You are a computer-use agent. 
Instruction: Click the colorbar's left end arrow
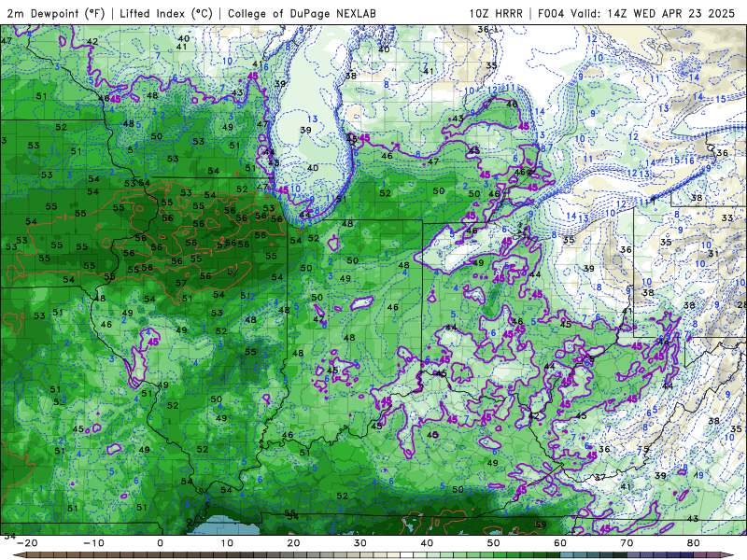19,555
